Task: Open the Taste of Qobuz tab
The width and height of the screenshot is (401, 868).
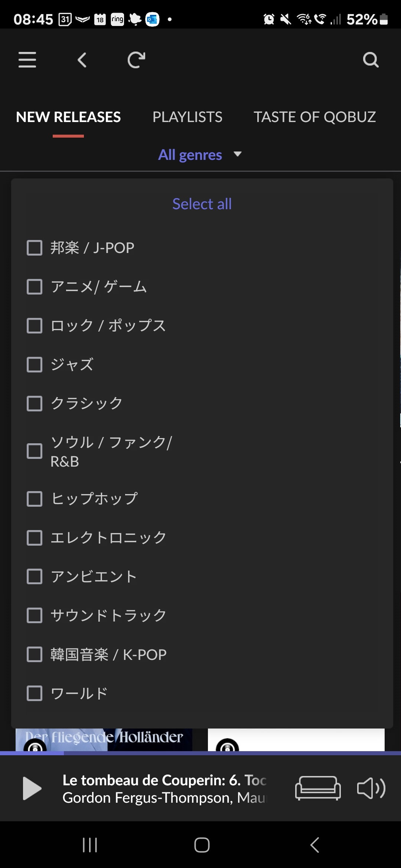Action: 315,117
